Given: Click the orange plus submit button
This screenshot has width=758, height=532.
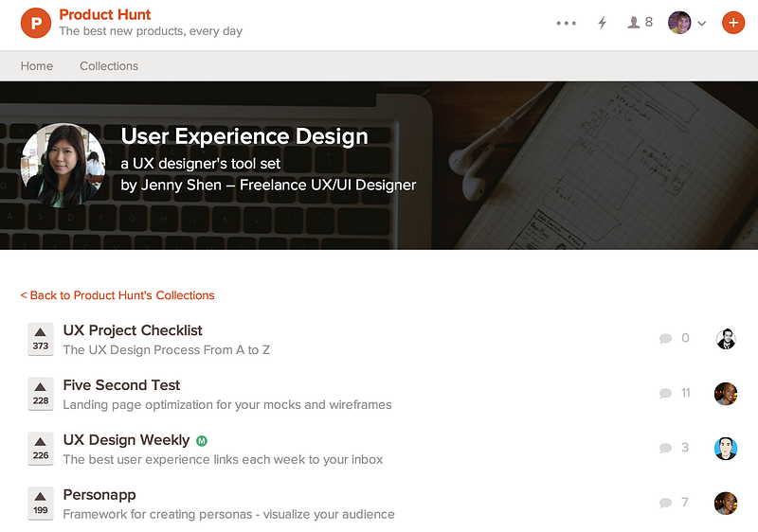Looking at the screenshot, I should tap(732, 23).
